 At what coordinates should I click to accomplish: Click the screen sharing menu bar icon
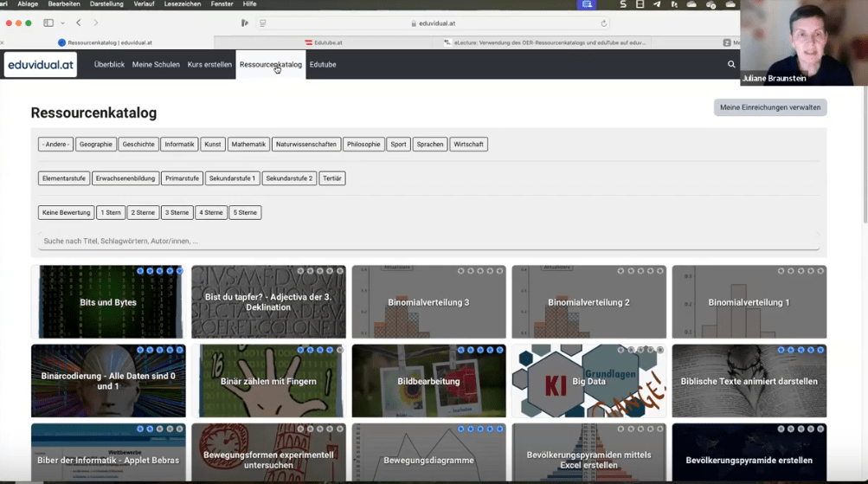pyautogui.click(x=587, y=4)
